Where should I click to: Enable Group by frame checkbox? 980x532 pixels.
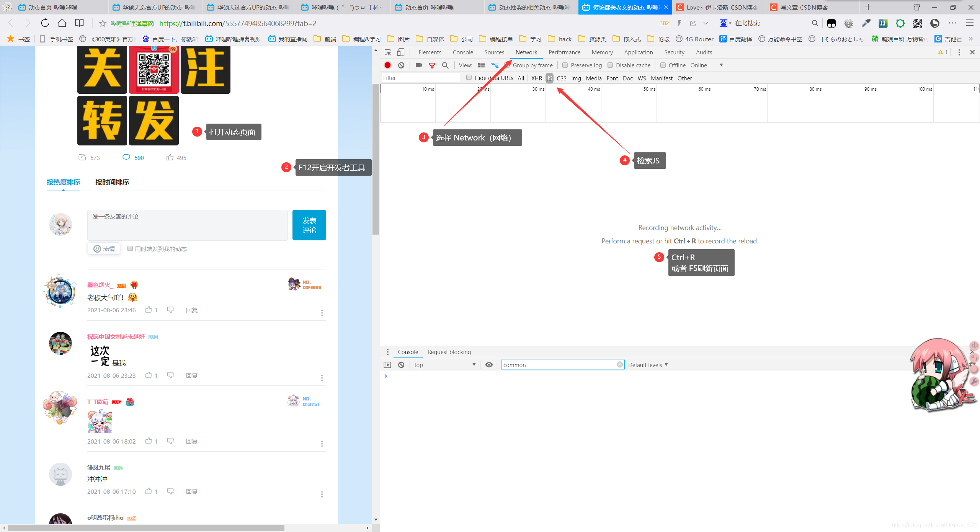coord(508,65)
